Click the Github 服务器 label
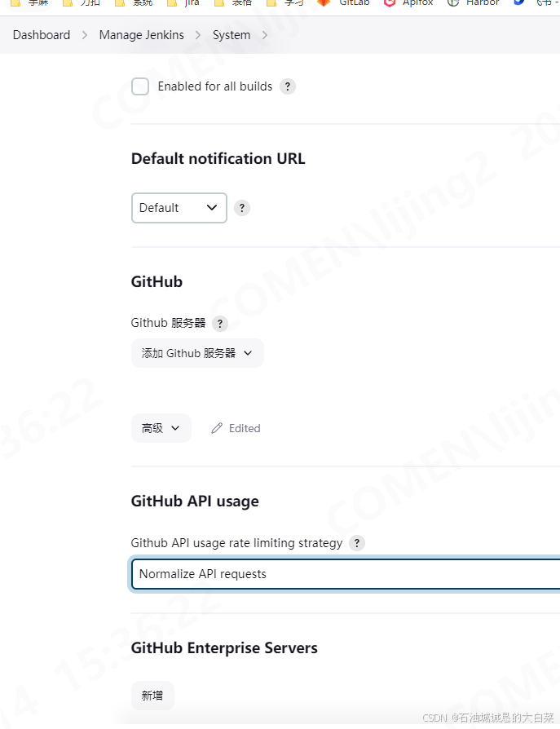 (x=168, y=323)
